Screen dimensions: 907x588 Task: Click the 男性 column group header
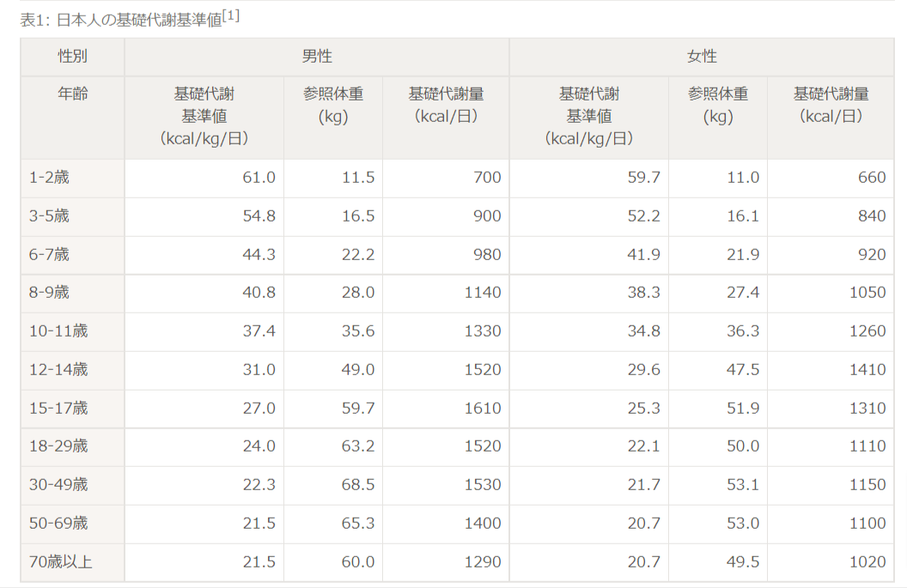(x=316, y=57)
